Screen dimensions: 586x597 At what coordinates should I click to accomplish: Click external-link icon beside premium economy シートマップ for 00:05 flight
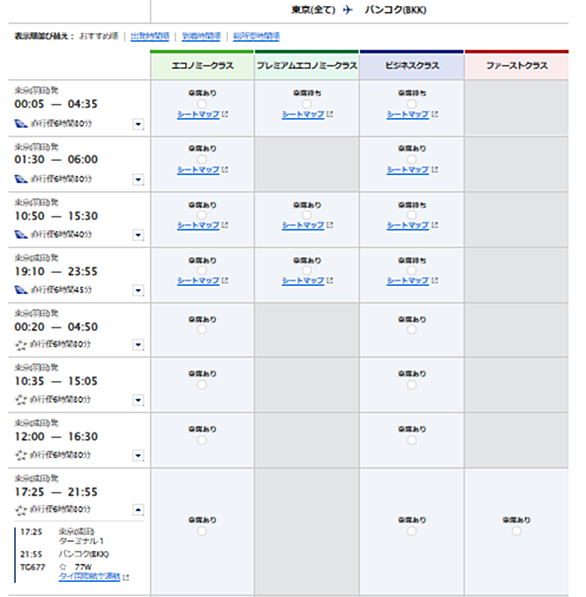coord(330,114)
